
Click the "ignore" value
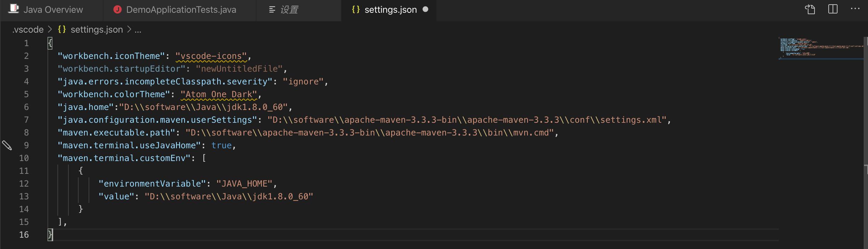click(x=303, y=82)
